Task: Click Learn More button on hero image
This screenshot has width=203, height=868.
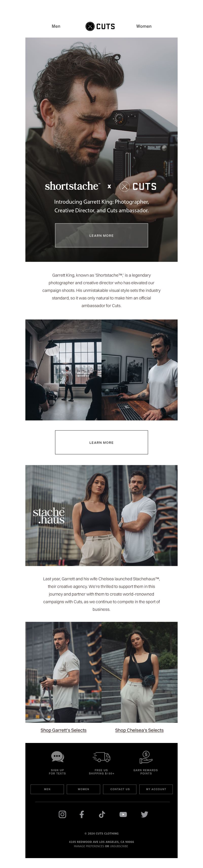Action: pos(101,235)
